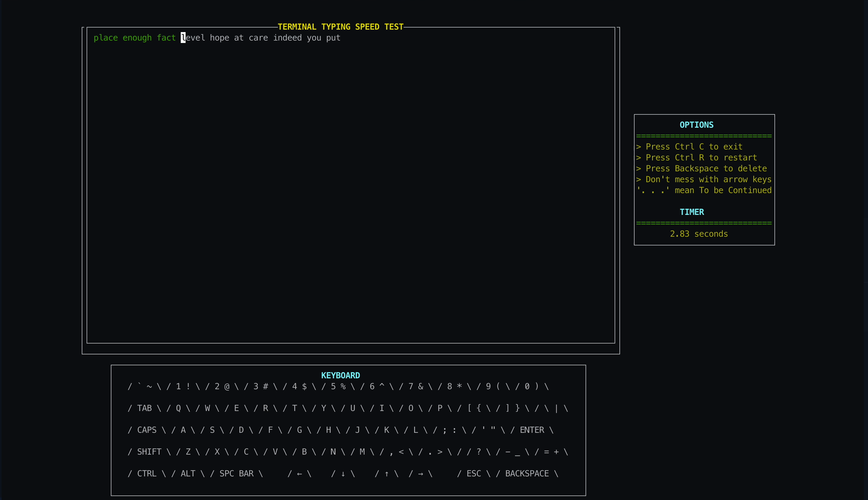This screenshot has height=500, width=868.
Task: Click the left arrow key
Action: pos(299,473)
